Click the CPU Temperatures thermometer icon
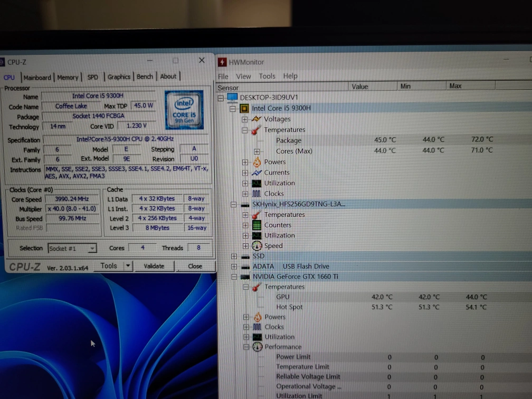This screenshot has width=532, height=399. 256,130
